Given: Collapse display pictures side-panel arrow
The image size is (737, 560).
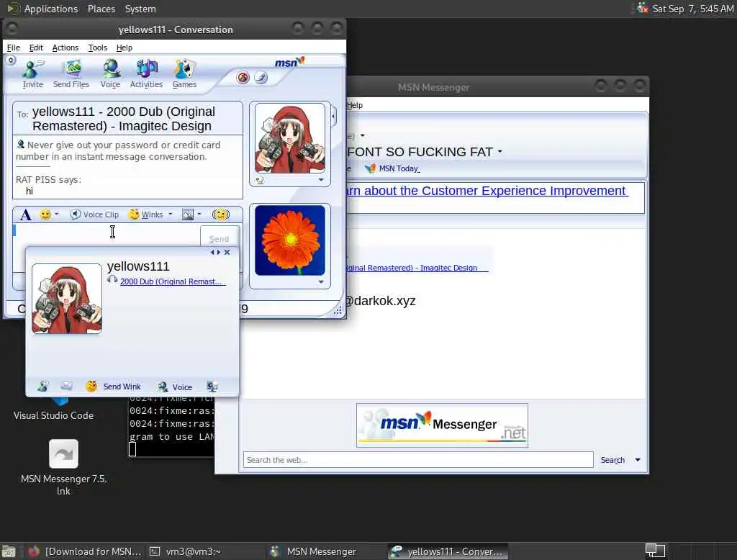Looking at the screenshot, I should (x=334, y=116).
